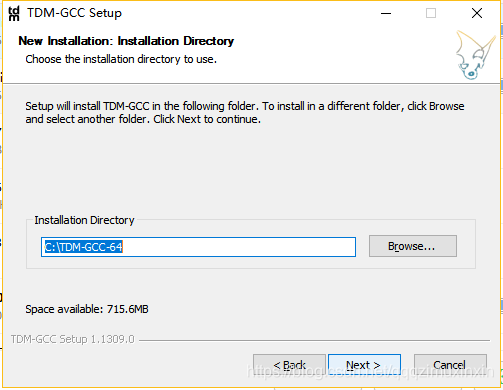Click the maximize button in title bar

(431, 13)
